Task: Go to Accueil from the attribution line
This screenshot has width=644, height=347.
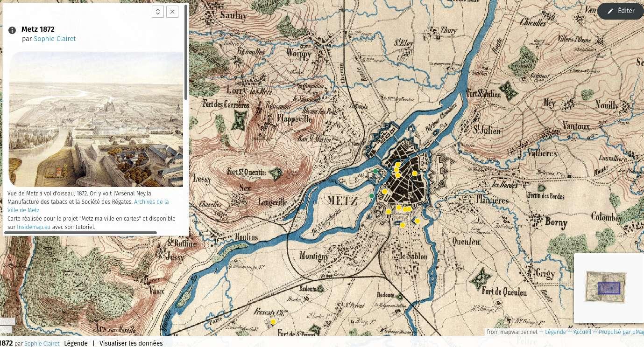Action: [582, 332]
